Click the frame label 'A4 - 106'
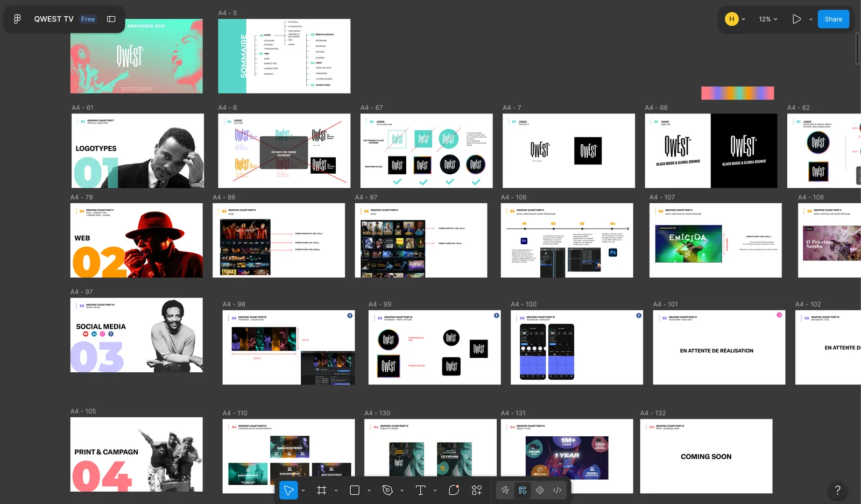This screenshot has width=861, height=504. point(514,197)
